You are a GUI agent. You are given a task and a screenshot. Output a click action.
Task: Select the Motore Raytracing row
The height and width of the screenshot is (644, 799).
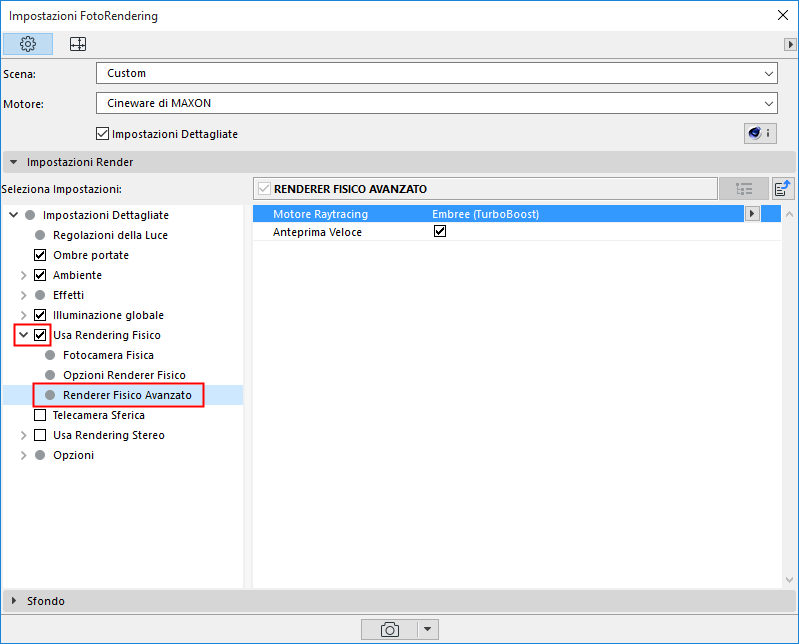pos(517,213)
